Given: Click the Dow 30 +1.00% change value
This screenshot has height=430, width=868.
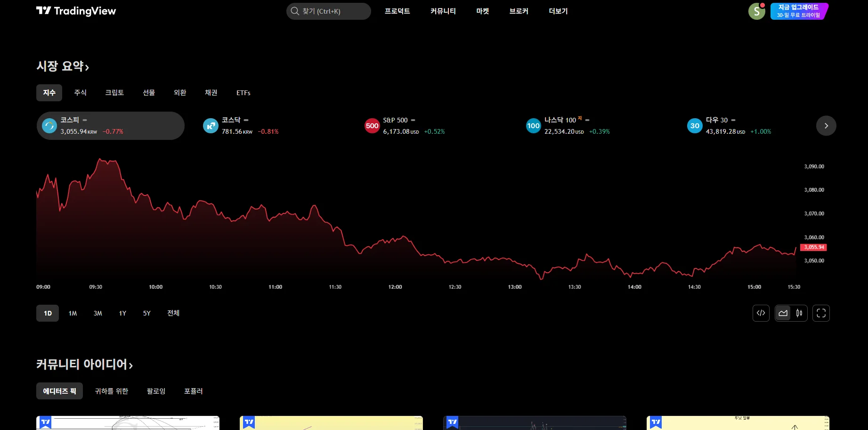Looking at the screenshot, I should pyautogui.click(x=761, y=132).
